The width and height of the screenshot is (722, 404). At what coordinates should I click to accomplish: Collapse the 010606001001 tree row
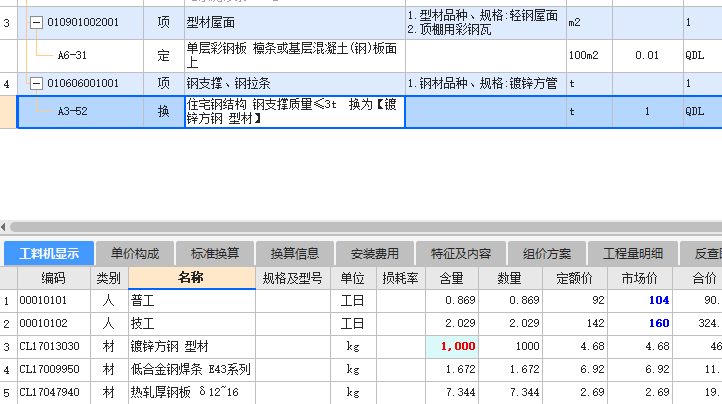[36, 83]
